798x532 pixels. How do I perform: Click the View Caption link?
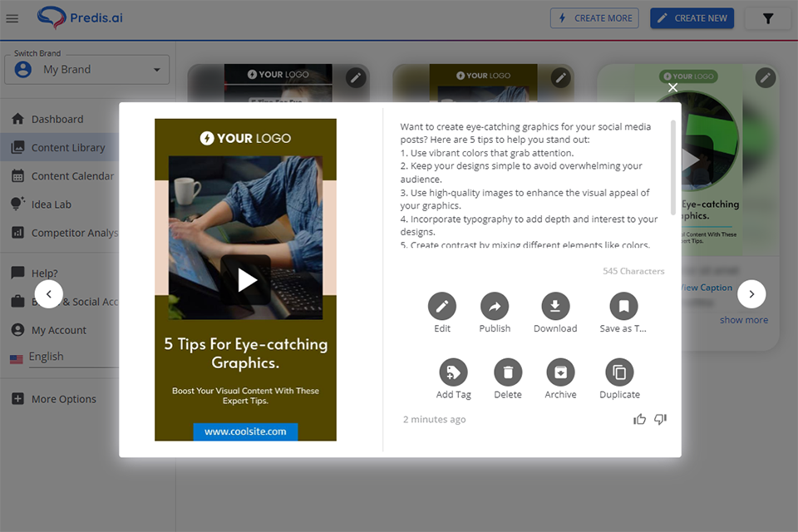[707, 288]
